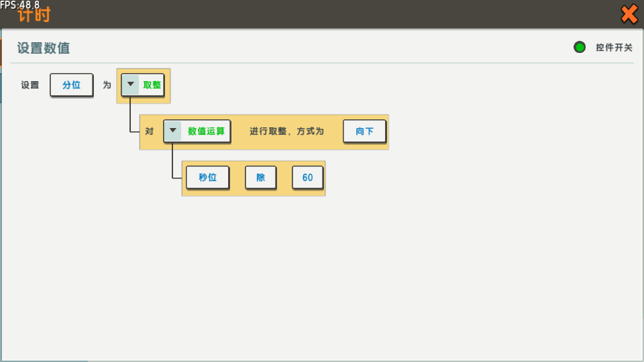Click the 进行取整，方式为 text
This screenshot has height=362, width=644.
[286, 131]
